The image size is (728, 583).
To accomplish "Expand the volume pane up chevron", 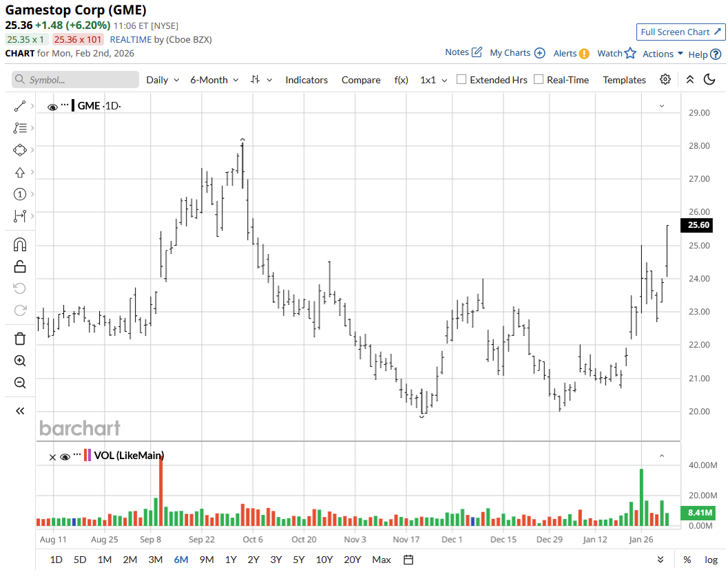I will point(662,456).
